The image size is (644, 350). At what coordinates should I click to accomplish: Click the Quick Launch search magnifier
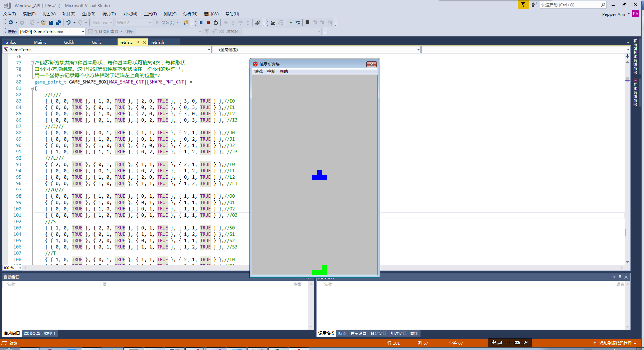(603, 5)
